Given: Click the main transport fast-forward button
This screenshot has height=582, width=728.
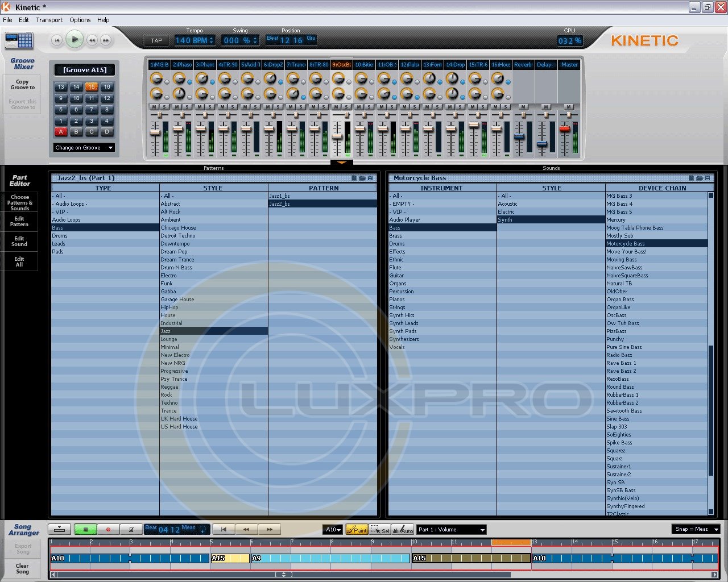Looking at the screenshot, I should pos(106,40).
